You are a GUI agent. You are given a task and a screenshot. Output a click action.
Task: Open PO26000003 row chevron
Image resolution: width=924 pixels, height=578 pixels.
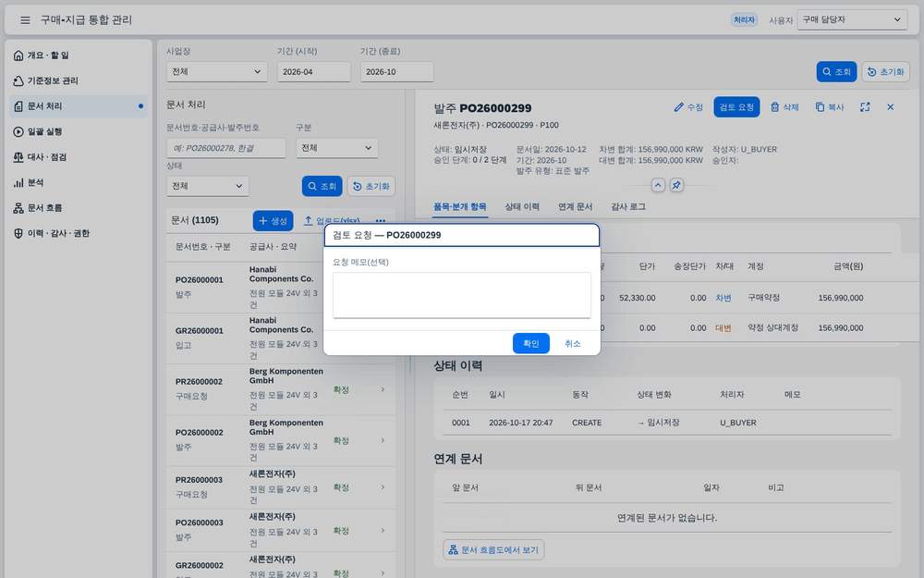pos(383,531)
